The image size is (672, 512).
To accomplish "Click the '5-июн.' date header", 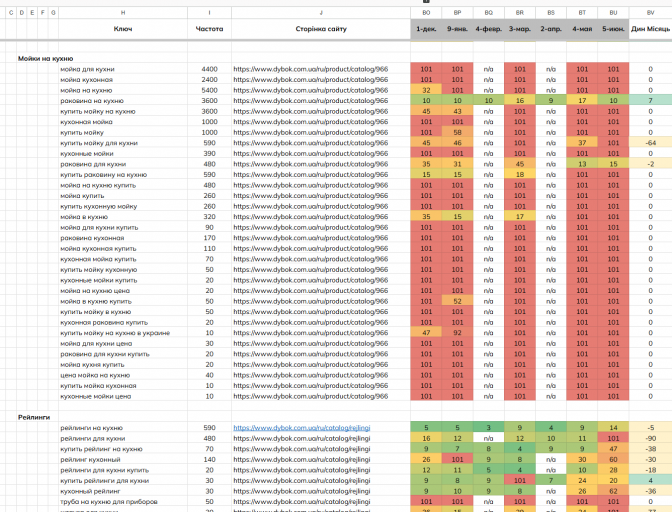I will (x=613, y=29).
